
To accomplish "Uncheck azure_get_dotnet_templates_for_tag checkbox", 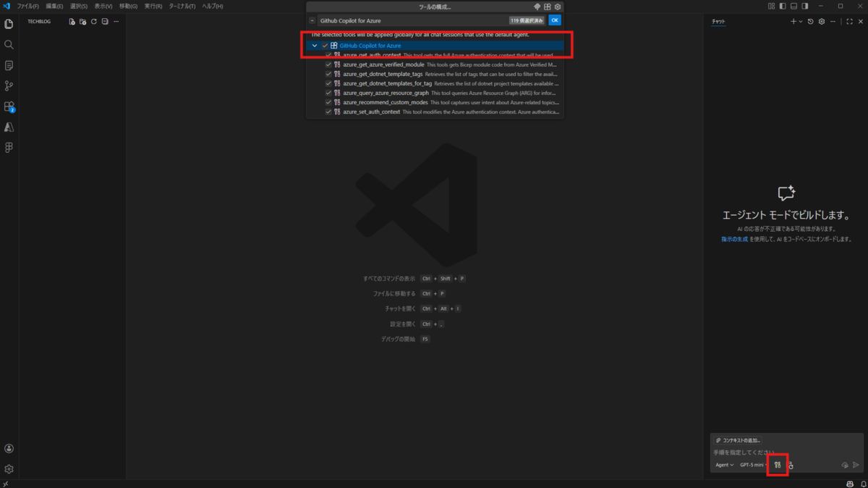I will (x=328, y=83).
